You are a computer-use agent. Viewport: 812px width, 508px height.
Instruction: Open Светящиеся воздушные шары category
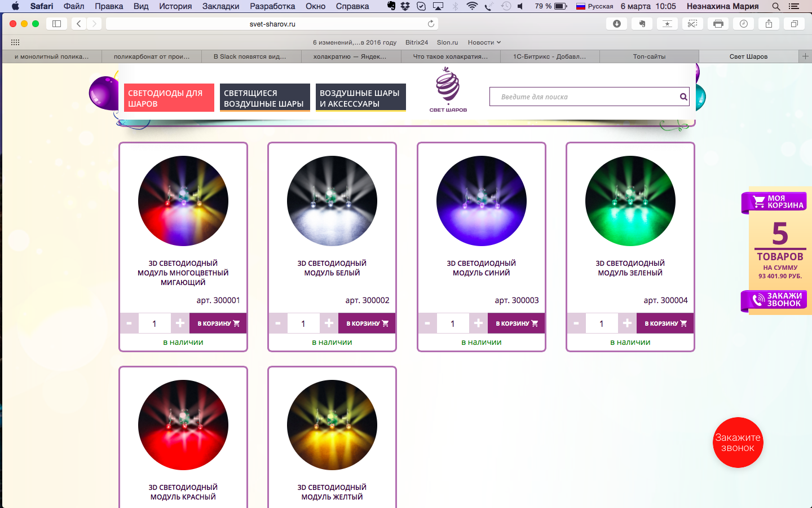(x=265, y=98)
